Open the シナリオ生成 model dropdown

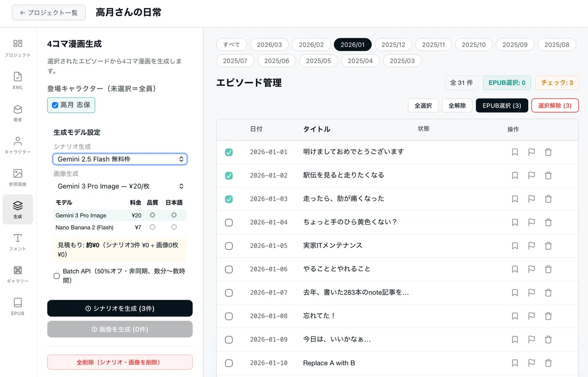pyautogui.click(x=120, y=159)
